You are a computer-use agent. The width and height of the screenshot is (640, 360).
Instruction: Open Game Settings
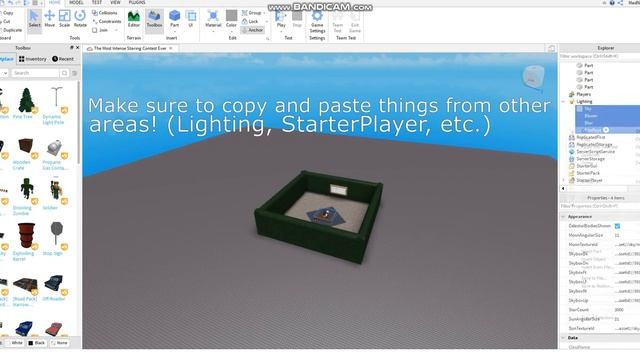coord(317,21)
